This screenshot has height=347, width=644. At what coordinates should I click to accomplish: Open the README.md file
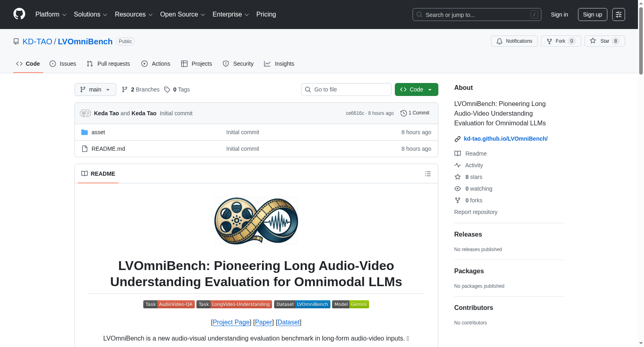pyautogui.click(x=108, y=149)
